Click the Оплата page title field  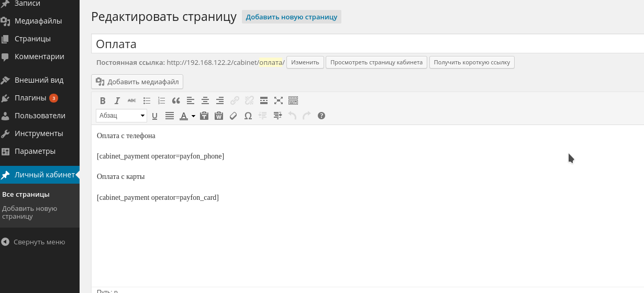tap(367, 44)
